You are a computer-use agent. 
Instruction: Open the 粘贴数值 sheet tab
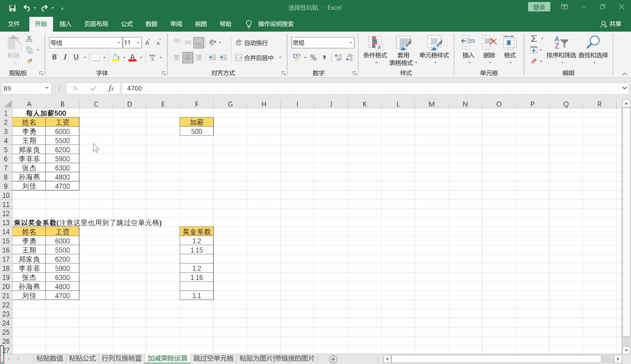click(x=50, y=359)
